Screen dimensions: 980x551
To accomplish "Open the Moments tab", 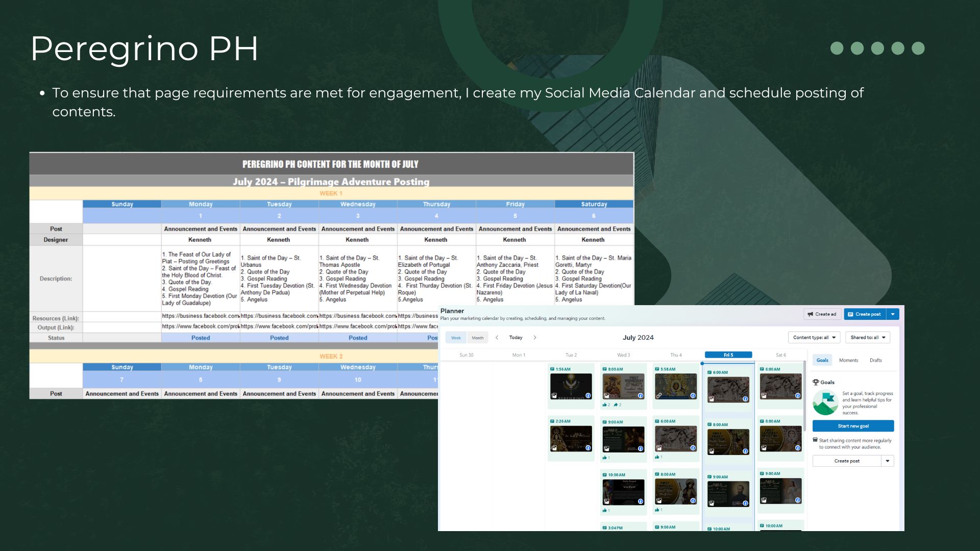I will click(x=849, y=360).
